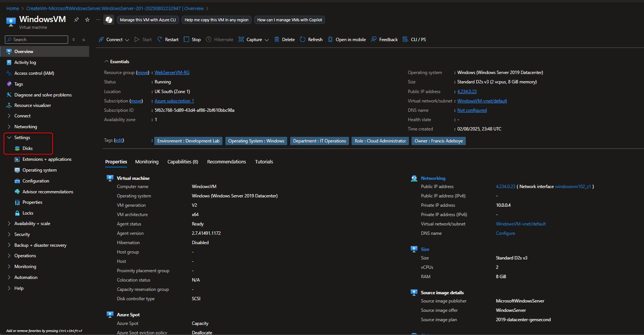Open the CreateVm deployment Overview breadcrumb
Viewport: 644px width, 335px height.
tap(115, 8)
